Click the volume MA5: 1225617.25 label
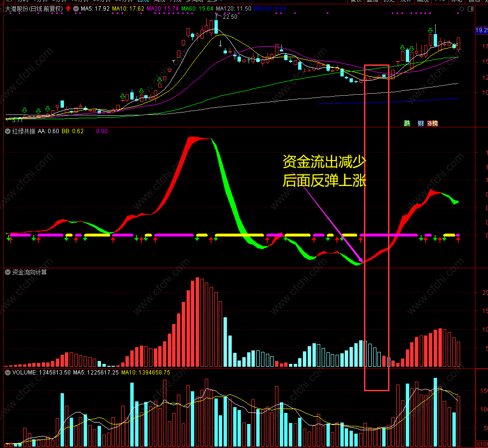This screenshot has height=448, width=488. point(96,373)
